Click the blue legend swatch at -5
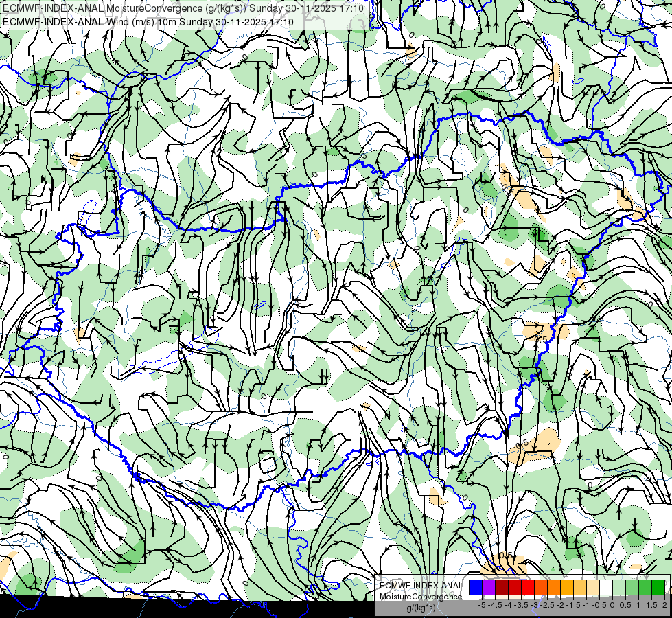 point(476,588)
